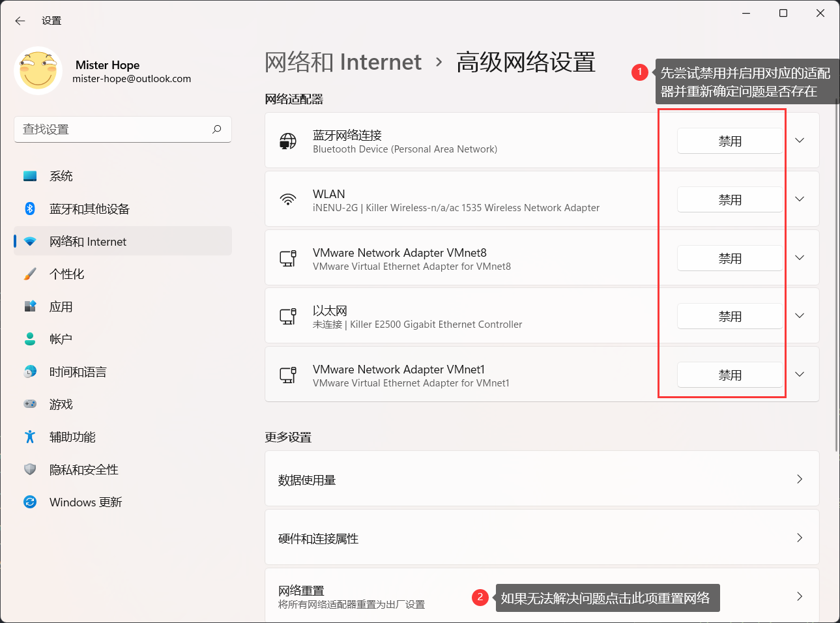840x623 pixels.
Task: Open 系统 settings in sidebar
Action: click(x=123, y=176)
